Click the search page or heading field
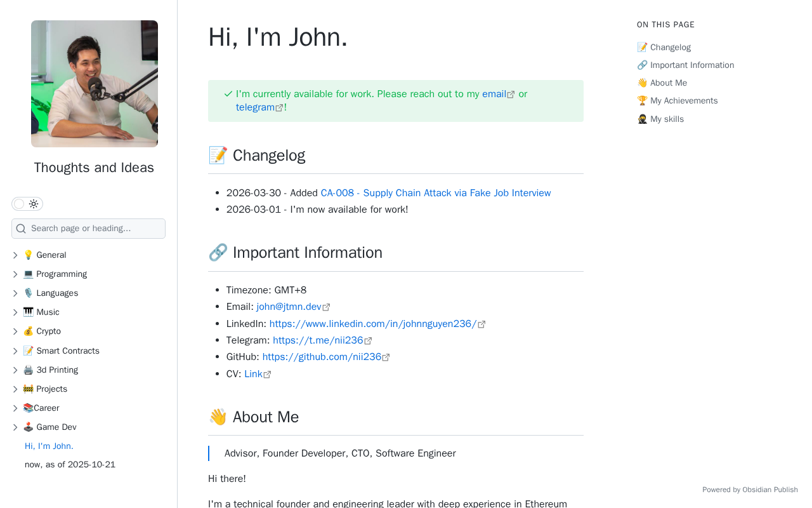The height and width of the screenshot is (508, 812). (x=89, y=229)
